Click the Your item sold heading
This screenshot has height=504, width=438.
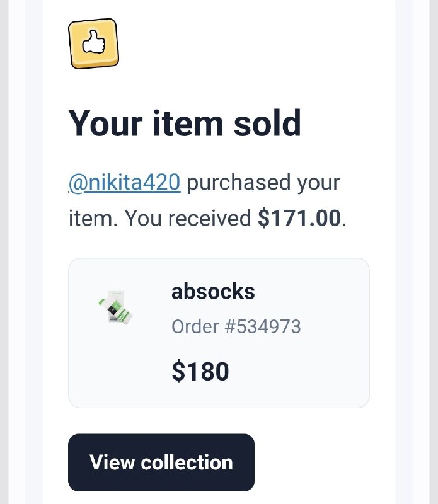click(x=185, y=123)
